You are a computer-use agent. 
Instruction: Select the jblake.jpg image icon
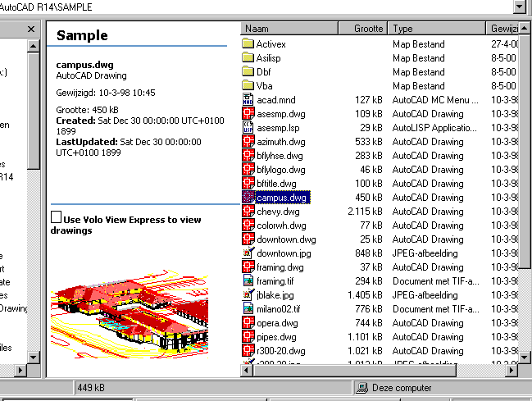(248, 294)
